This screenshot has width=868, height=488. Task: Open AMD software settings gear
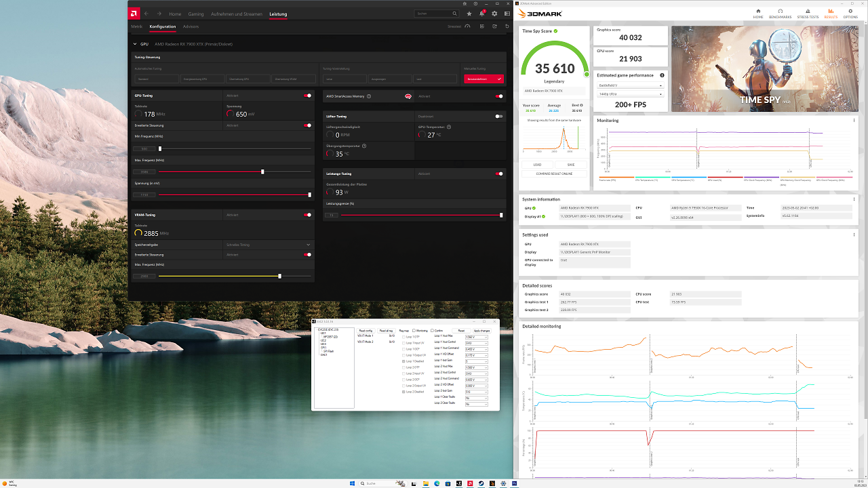coord(494,14)
